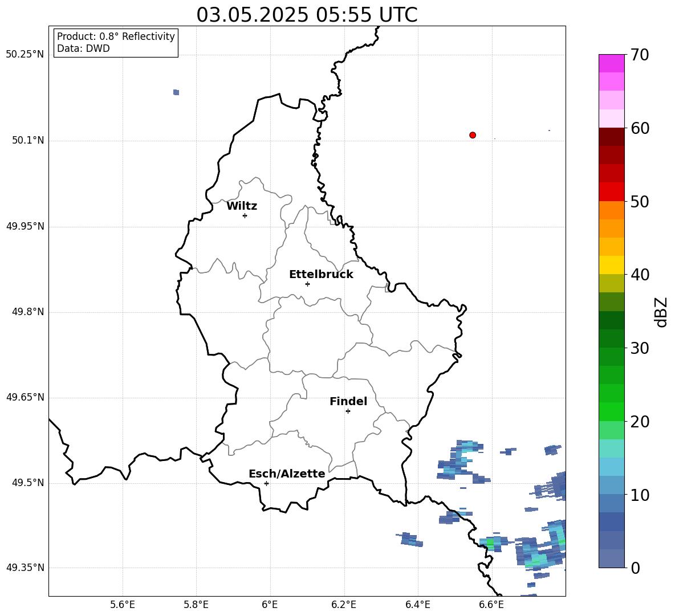Viewport: 675px width, 616px height.
Task: Click the yellow swatch just above 40 dBZ
Action: click(x=611, y=265)
